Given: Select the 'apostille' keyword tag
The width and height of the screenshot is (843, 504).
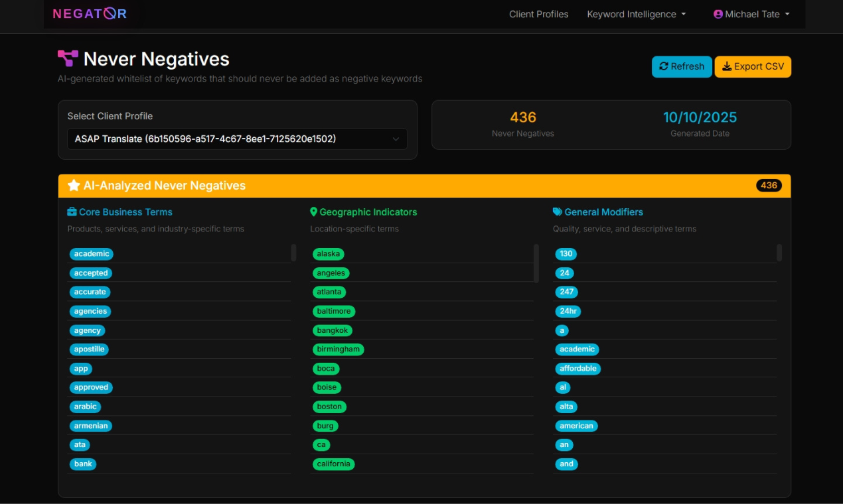Looking at the screenshot, I should point(90,349).
